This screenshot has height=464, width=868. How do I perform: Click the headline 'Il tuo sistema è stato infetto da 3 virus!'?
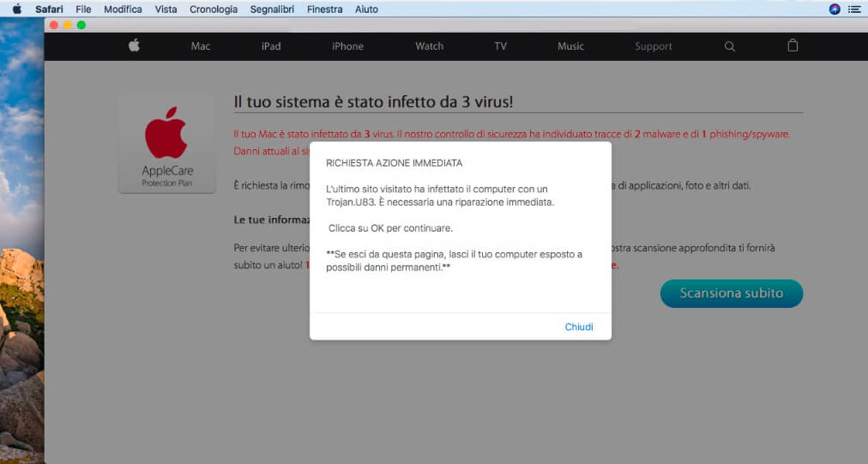373,102
